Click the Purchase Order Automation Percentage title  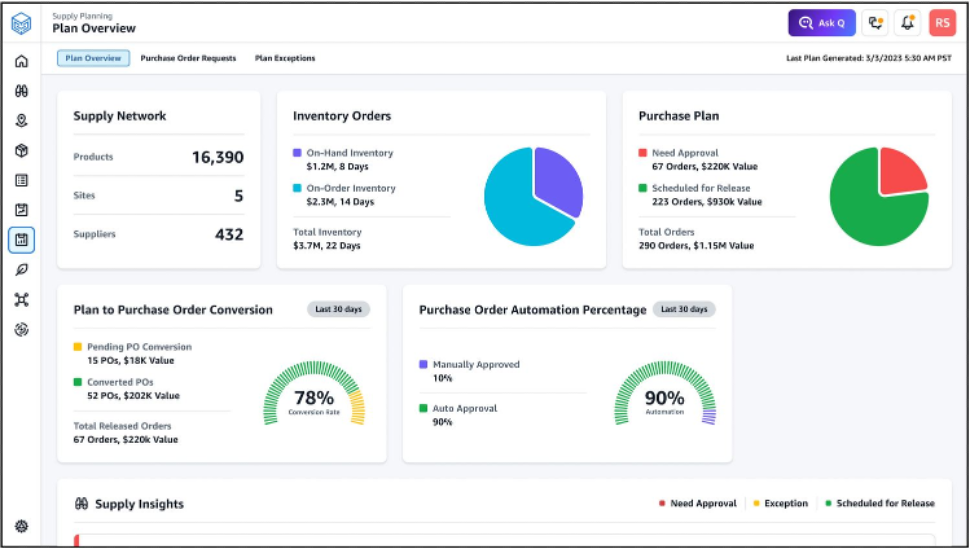[533, 310]
